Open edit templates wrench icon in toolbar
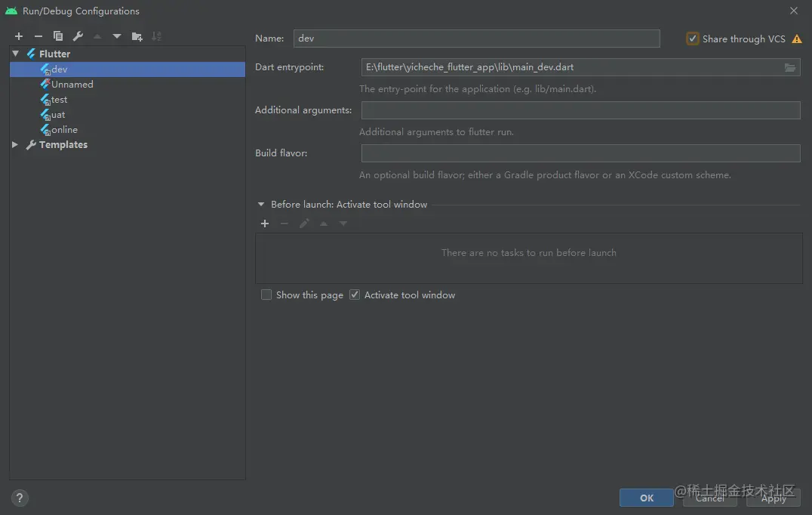The height and width of the screenshot is (515, 812). point(78,36)
